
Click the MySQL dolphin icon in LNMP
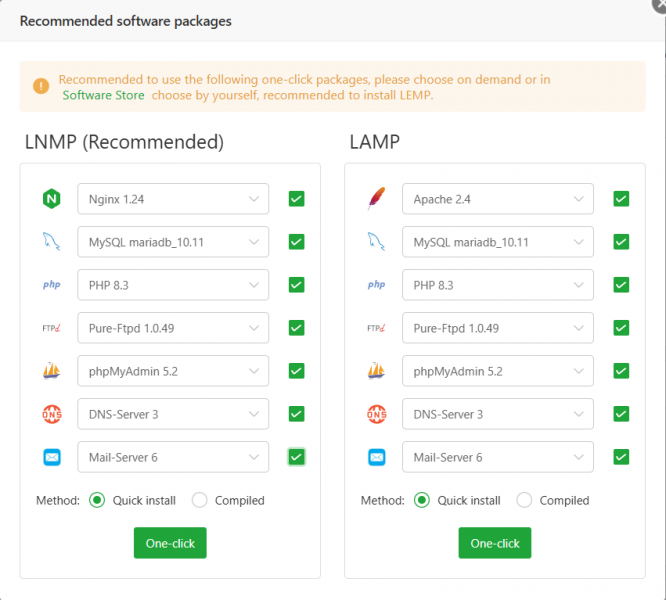pos(52,242)
